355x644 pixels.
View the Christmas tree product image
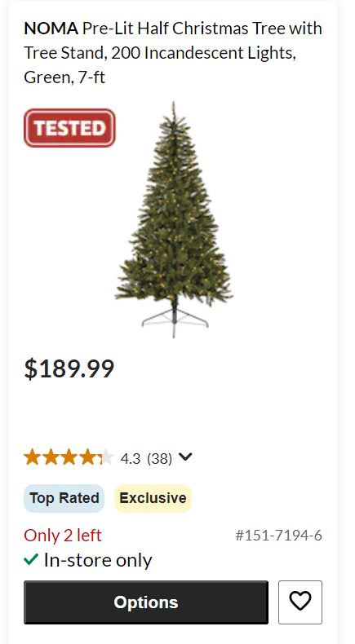pyautogui.click(x=174, y=220)
